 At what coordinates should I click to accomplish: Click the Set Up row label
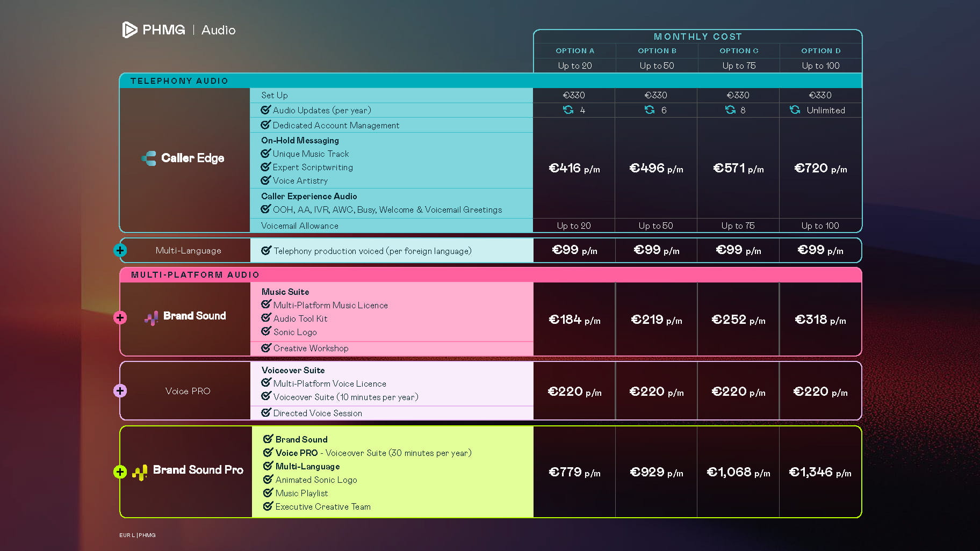[x=275, y=95]
